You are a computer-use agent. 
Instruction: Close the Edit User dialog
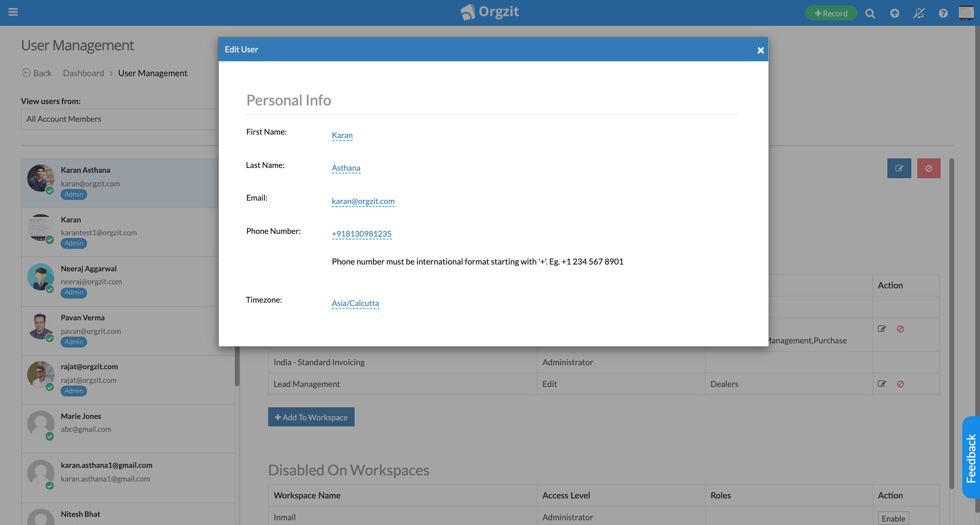[760, 50]
